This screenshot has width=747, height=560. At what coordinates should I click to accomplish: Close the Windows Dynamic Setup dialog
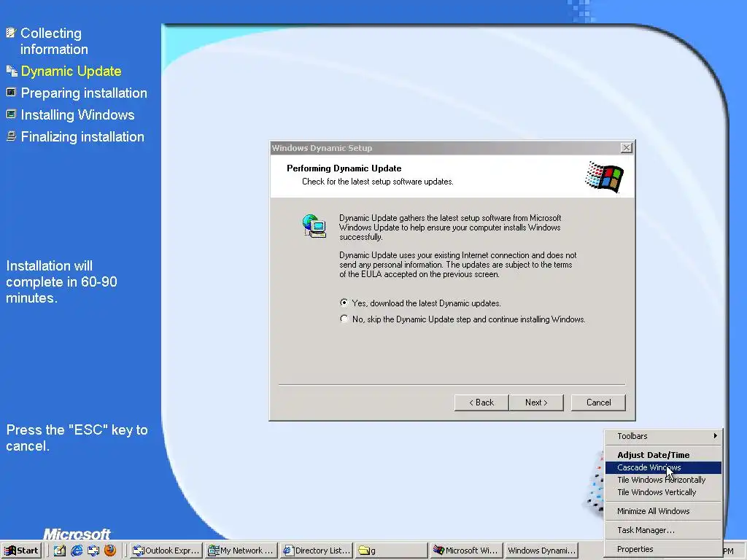[627, 148]
